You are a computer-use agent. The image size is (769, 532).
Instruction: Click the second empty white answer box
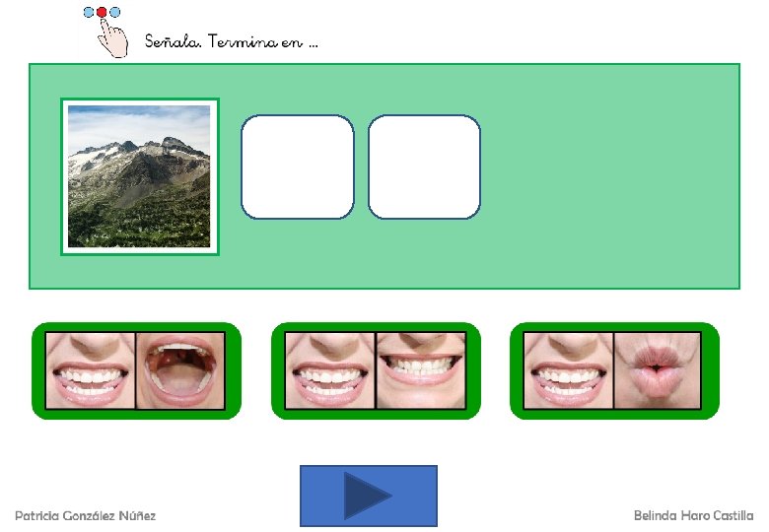coord(424,166)
